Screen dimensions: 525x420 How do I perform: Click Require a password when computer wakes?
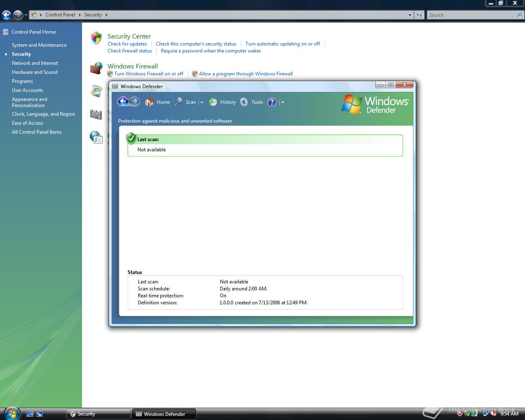[x=211, y=51]
